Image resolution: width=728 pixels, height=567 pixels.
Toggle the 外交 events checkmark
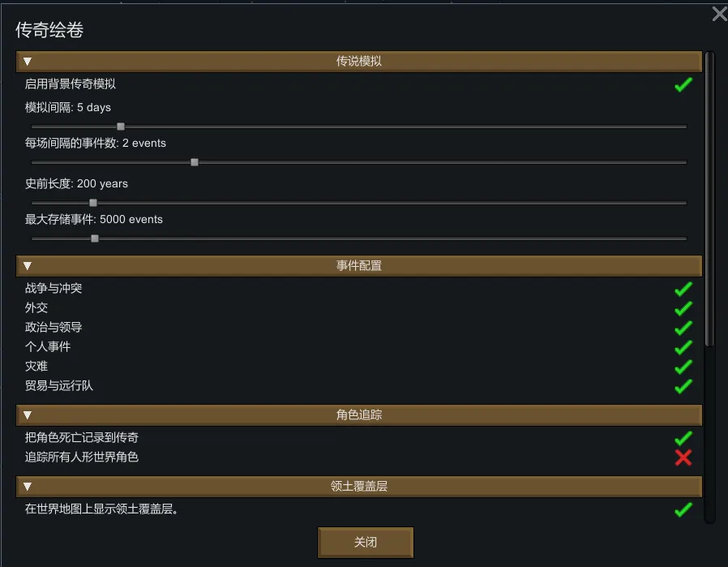683,308
